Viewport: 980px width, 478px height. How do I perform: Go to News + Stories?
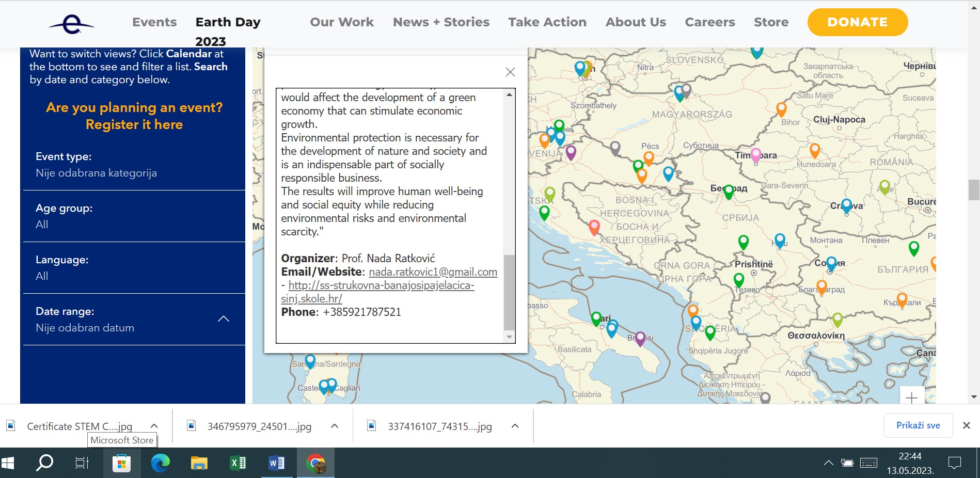click(441, 22)
